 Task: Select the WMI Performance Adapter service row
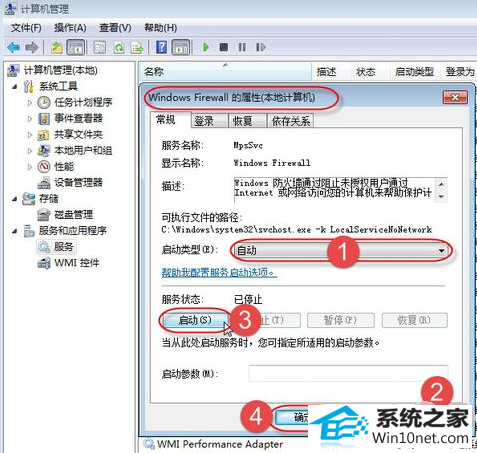[x=219, y=444]
